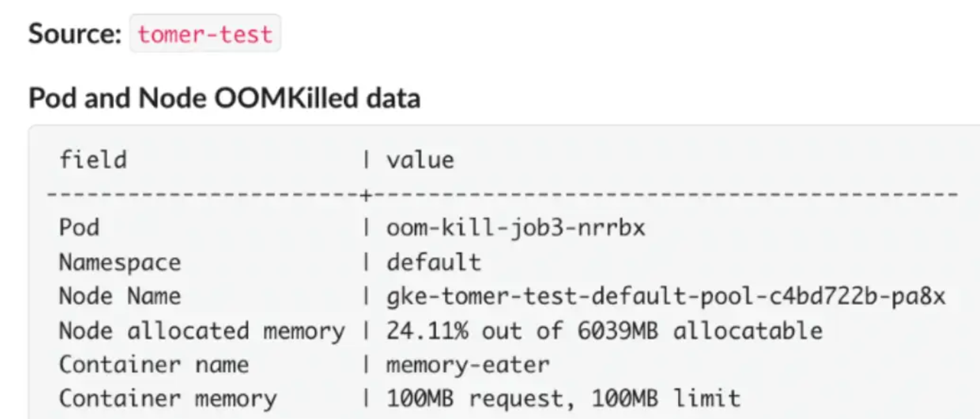Click node gke-tomer-test-default-pool-c4bd722b-pa8x

[666, 296]
